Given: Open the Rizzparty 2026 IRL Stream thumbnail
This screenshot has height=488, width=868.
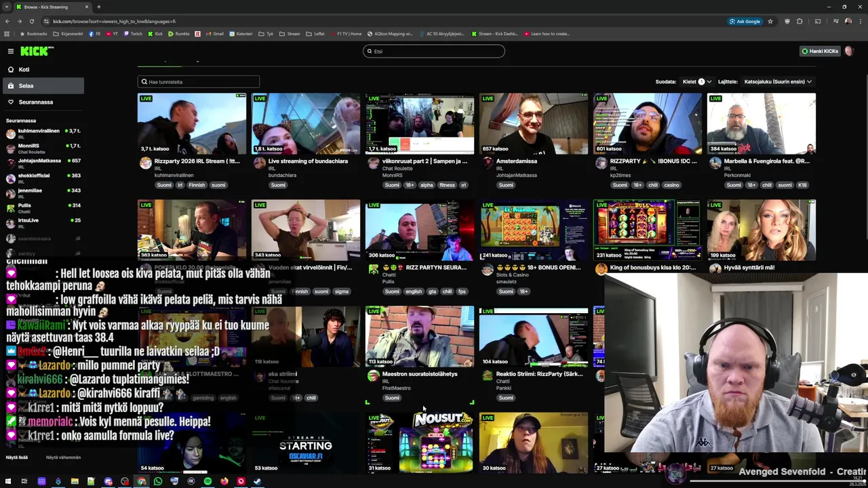Looking at the screenshot, I should click(192, 123).
